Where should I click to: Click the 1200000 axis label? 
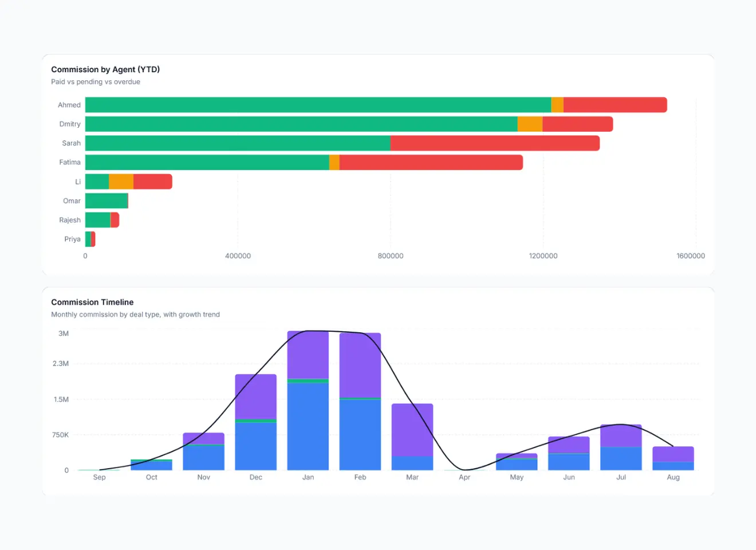pyautogui.click(x=543, y=256)
